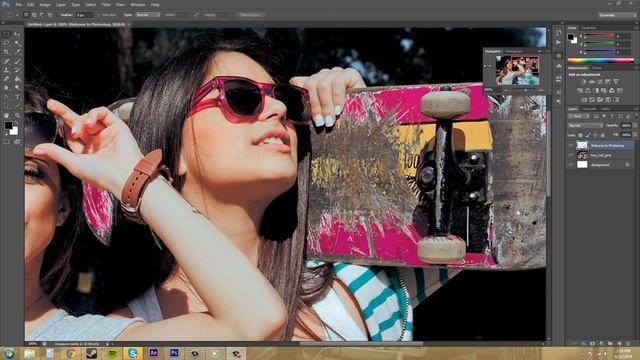Click the color spectrum ramp
This screenshot has height=360, width=640.
600,61
